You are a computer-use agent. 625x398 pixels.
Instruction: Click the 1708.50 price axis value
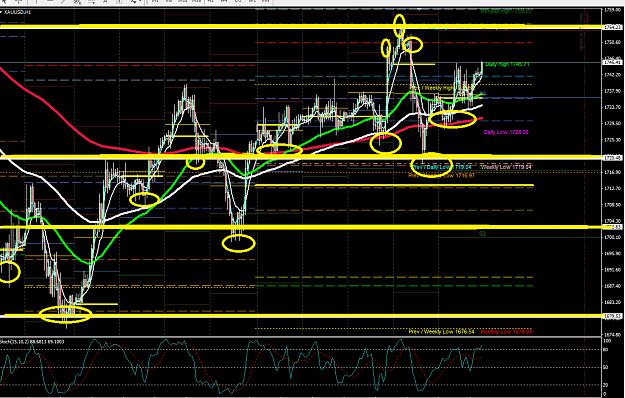[x=613, y=205]
